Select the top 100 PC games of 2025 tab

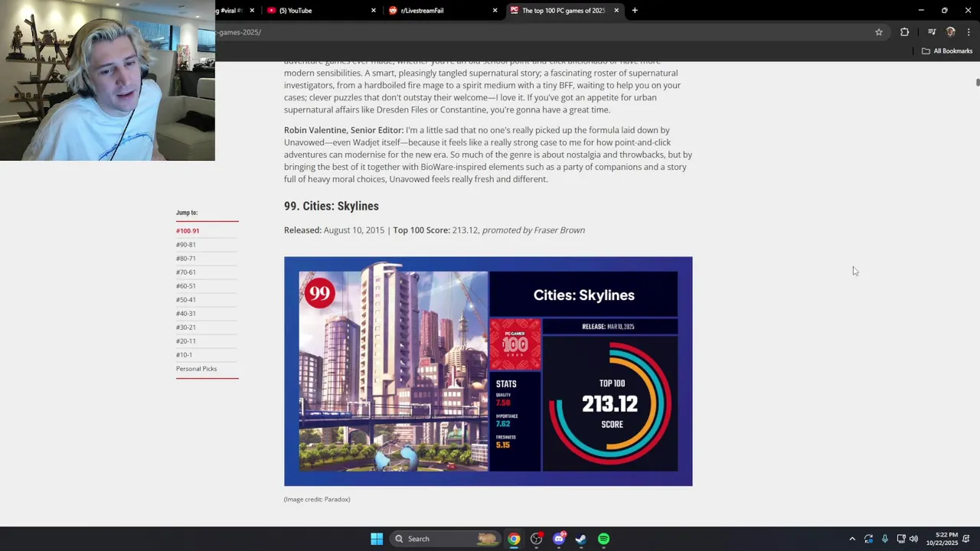564,11
